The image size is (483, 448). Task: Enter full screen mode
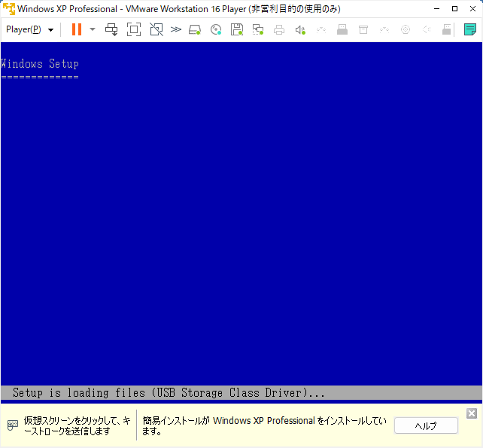click(134, 29)
